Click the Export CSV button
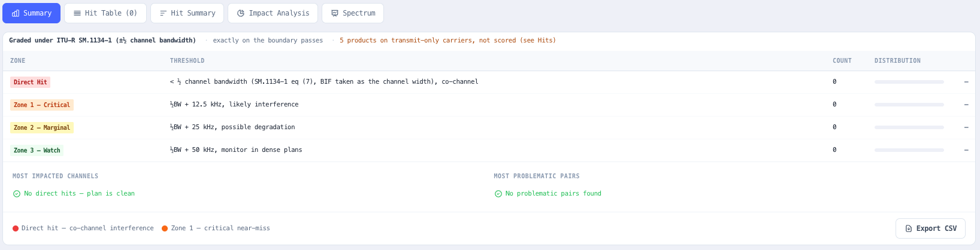This screenshot has height=250, width=980. point(930,228)
